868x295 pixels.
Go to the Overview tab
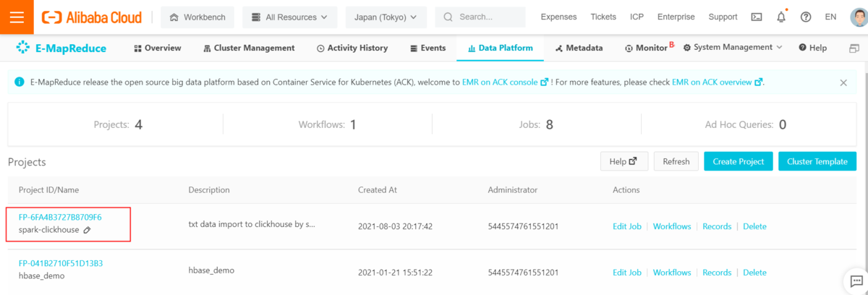point(157,48)
